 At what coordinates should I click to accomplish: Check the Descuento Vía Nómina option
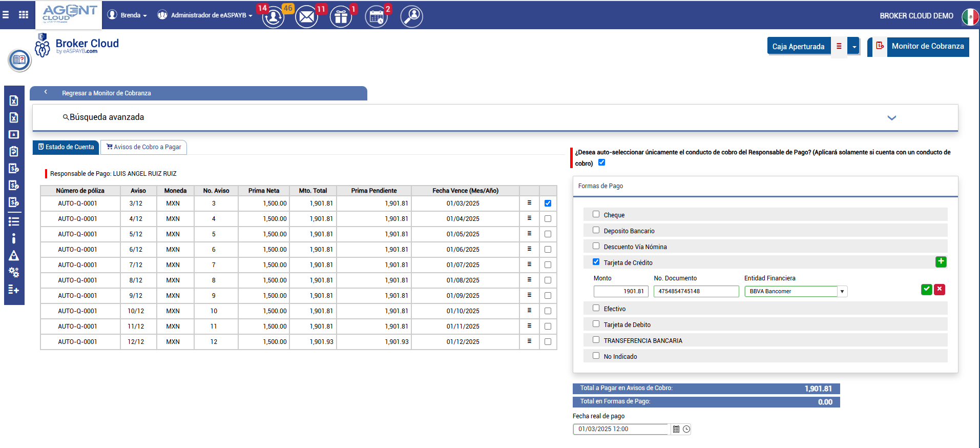click(596, 246)
